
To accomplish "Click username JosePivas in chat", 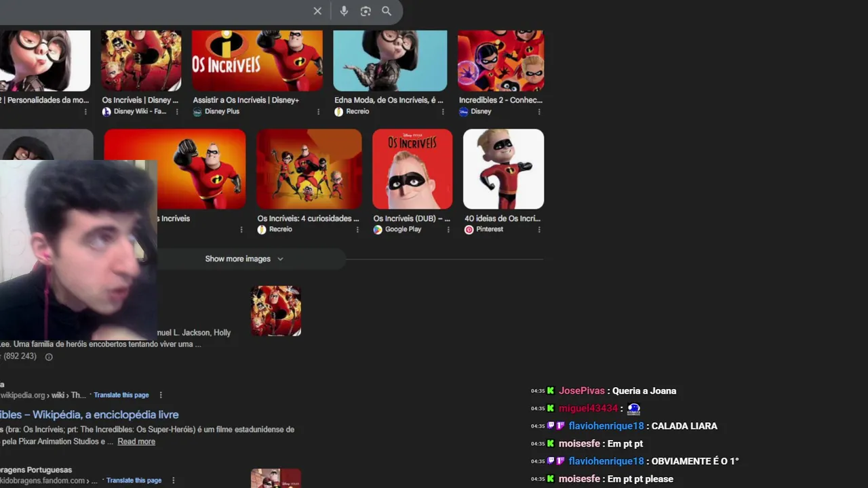I will (582, 391).
